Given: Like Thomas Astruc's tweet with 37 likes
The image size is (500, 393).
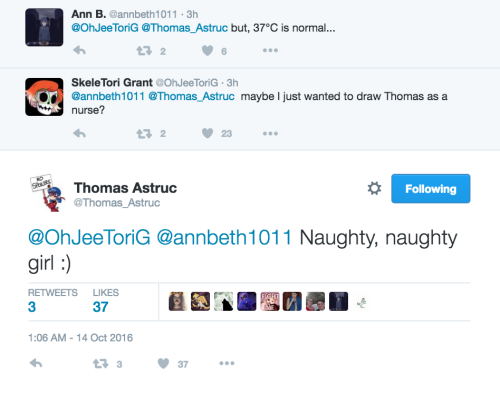Looking at the screenshot, I should (x=163, y=363).
